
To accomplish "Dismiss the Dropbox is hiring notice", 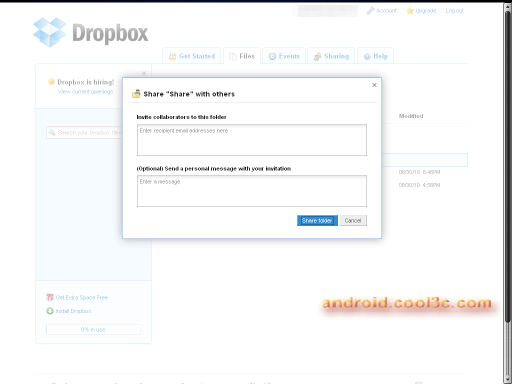I will click(x=144, y=73).
